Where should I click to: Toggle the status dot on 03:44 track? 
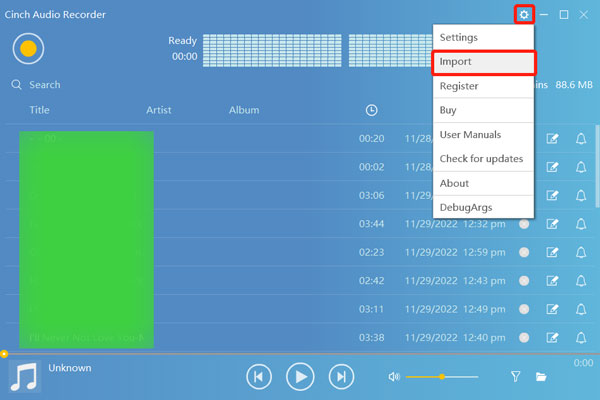tap(523, 224)
